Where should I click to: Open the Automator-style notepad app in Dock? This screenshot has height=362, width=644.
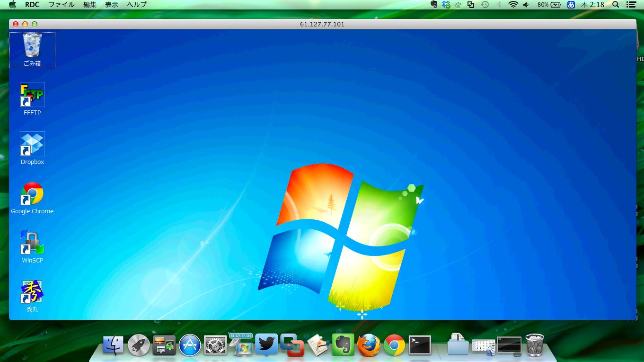(318, 345)
